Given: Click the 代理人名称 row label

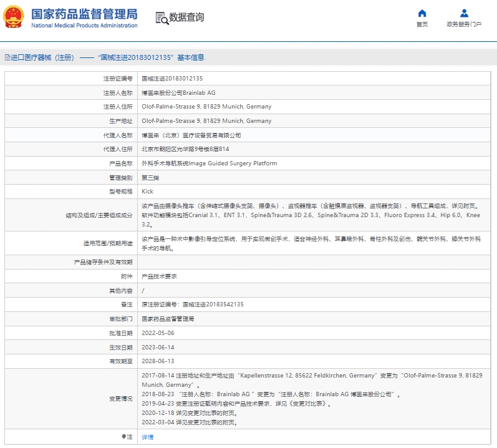Looking at the screenshot, I should tap(118, 135).
